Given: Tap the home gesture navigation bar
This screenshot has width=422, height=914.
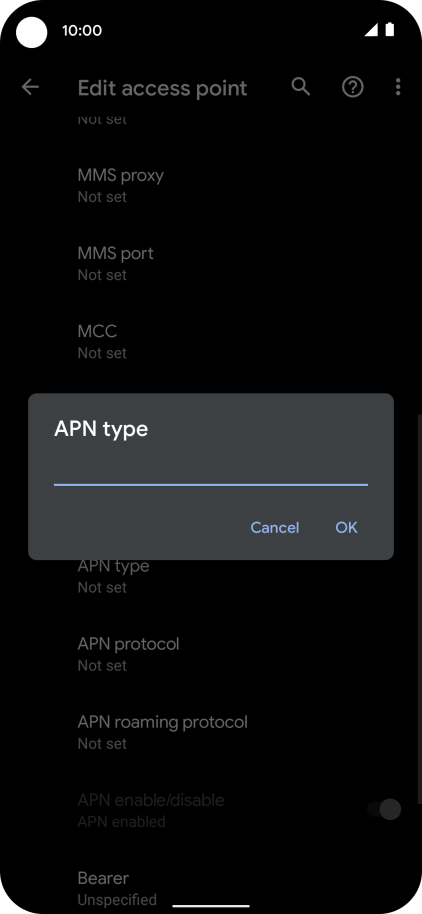Looking at the screenshot, I should pos(211,906).
